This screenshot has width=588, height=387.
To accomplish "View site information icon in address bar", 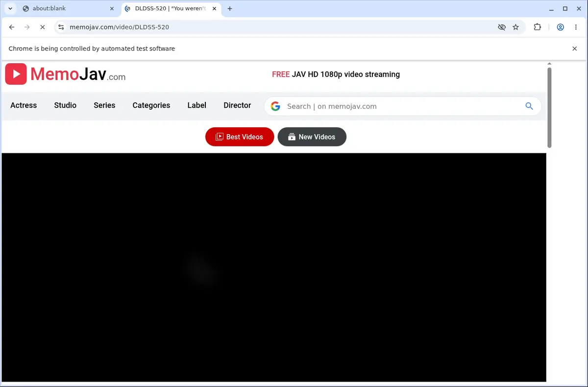I will (x=61, y=27).
